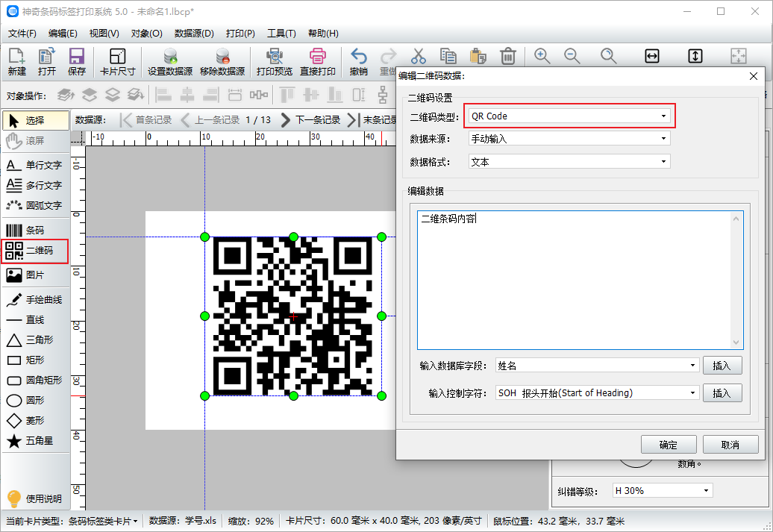Click the scissors cut icon
773x532 pixels.
click(418, 56)
